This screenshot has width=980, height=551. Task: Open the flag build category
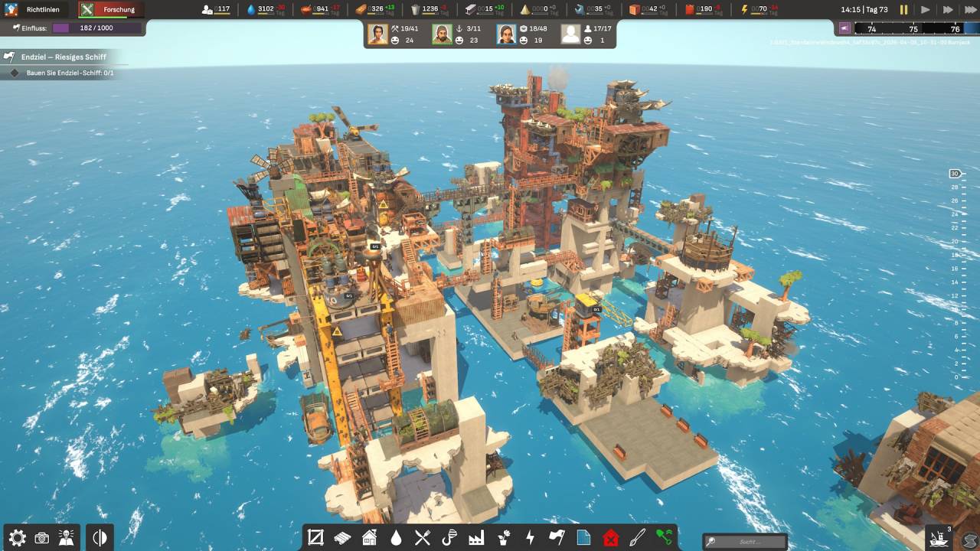[x=557, y=538]
